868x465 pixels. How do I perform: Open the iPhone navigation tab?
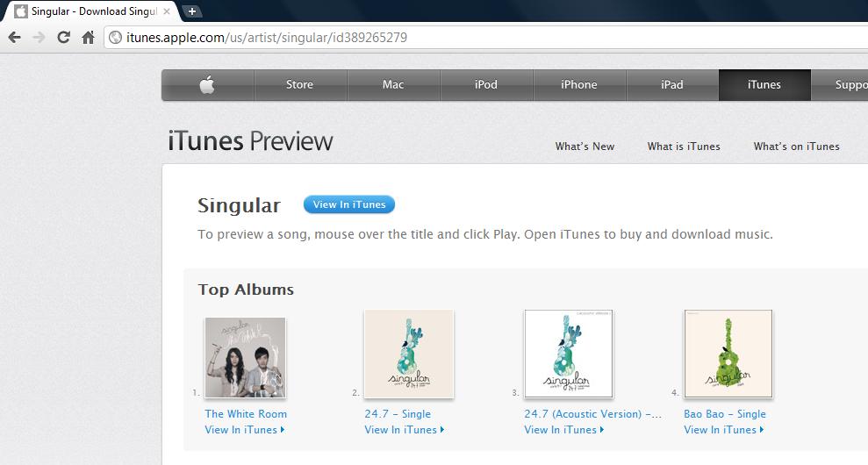579,85
